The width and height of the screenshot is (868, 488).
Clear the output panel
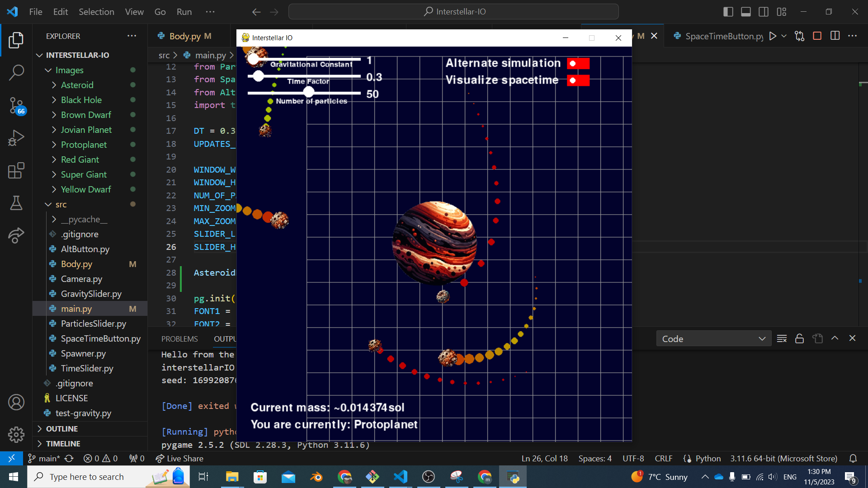point(782,338)
